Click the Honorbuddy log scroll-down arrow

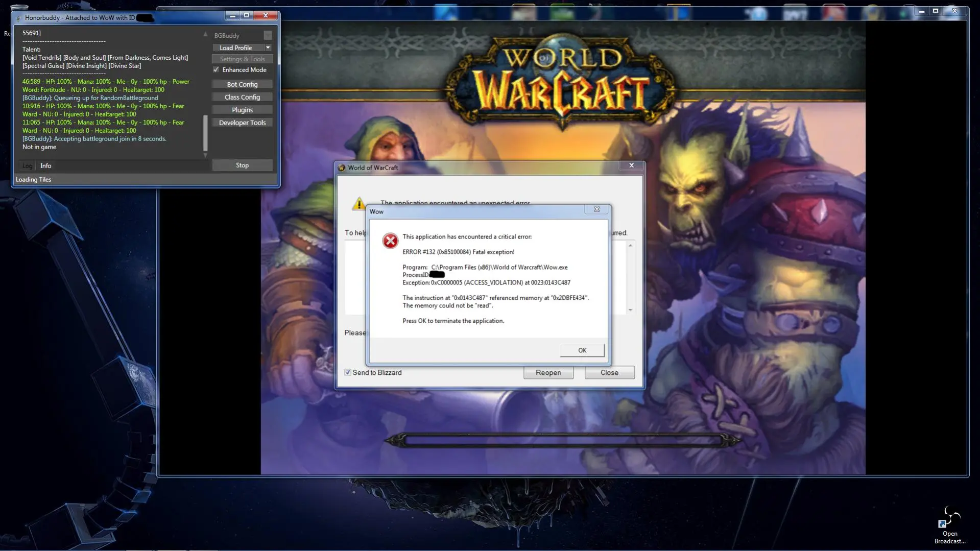coord(205,155)
